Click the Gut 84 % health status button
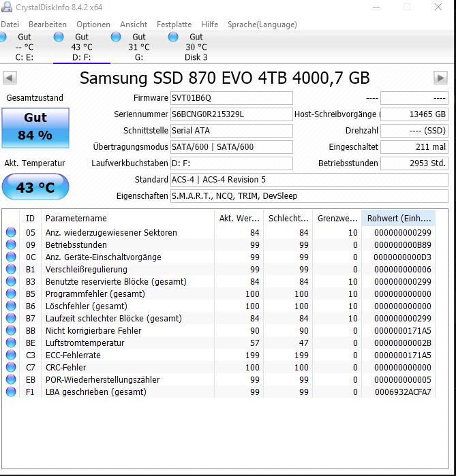The image size is (456, 476). 35,128
